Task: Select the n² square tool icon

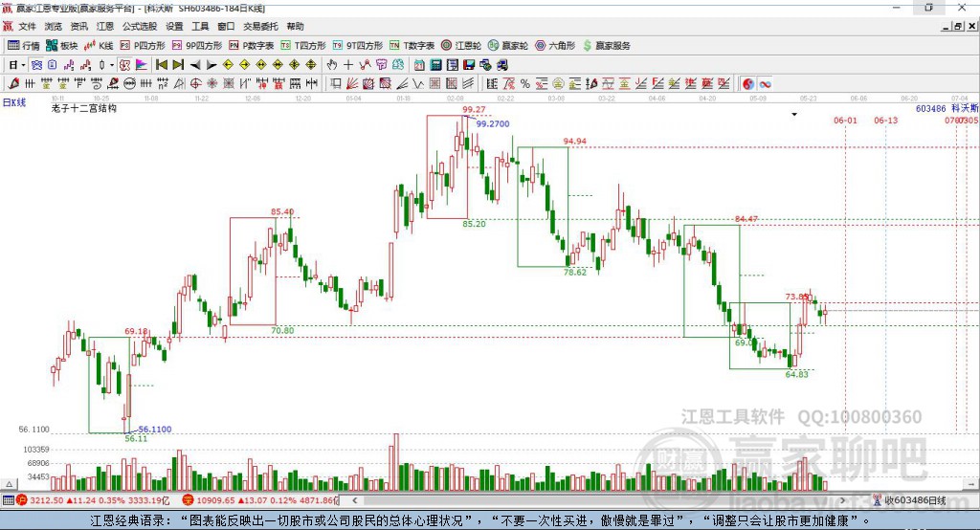Action: (x=163, y=83)
